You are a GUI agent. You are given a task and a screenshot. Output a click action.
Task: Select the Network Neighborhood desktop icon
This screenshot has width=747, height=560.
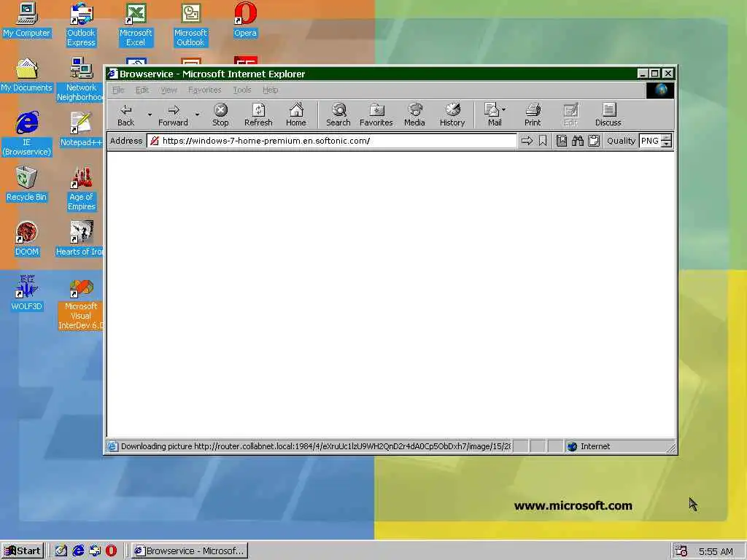point(80,80)
